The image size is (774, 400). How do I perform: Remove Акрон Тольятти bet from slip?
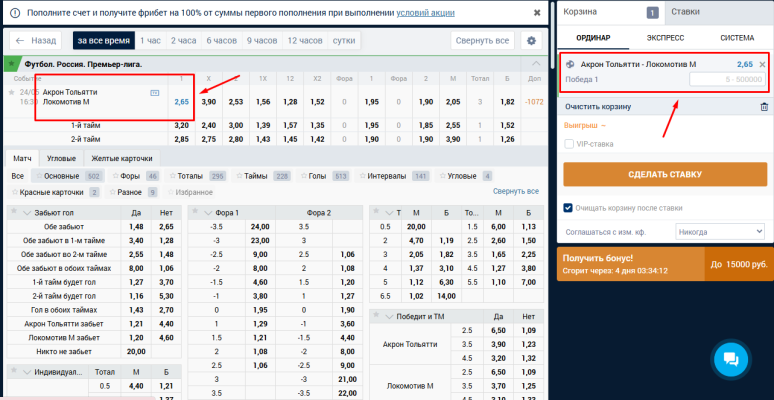coord(762,64)
